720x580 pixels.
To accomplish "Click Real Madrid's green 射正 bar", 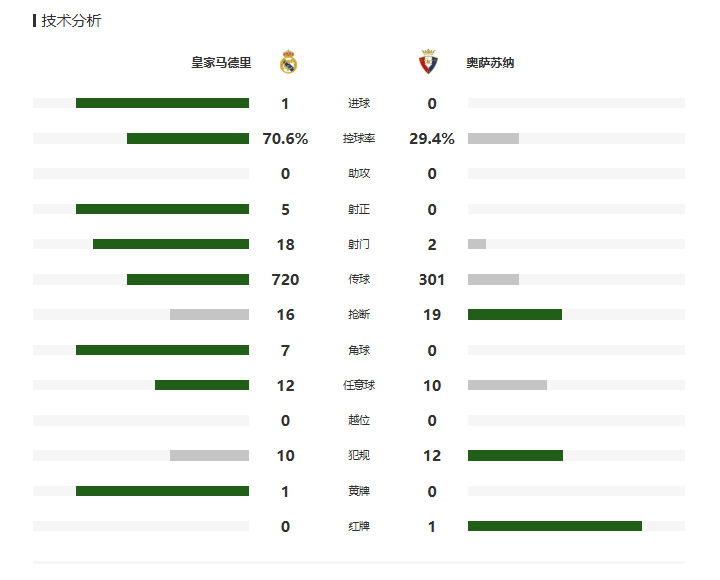I will [162, 209].
